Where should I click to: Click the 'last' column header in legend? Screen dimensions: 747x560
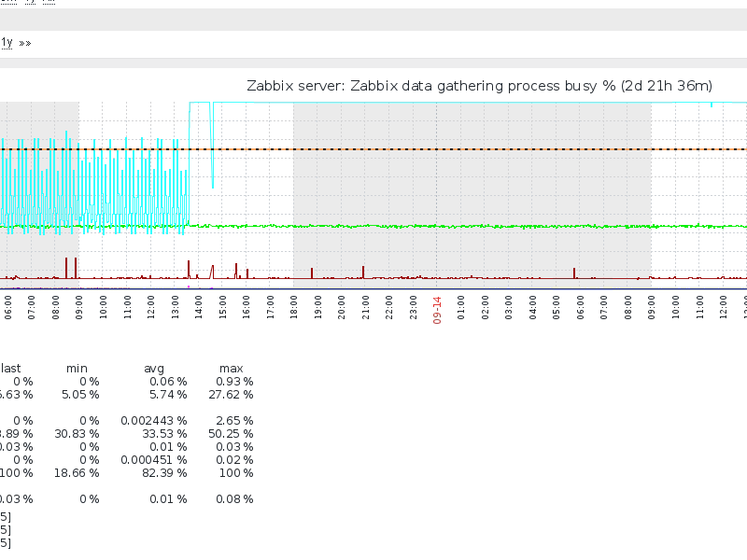(11, 369)
